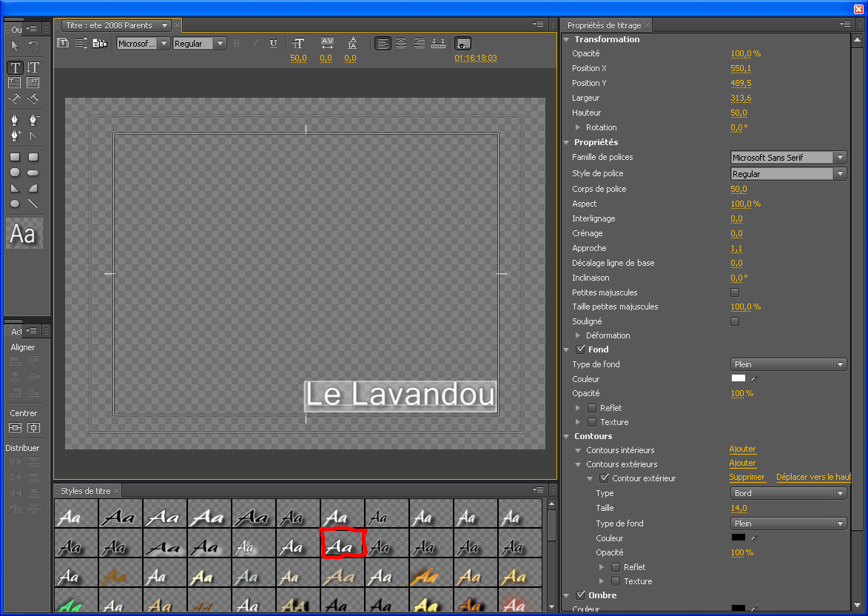Open Type de fond dropdown under Fond
The width and height of the screenshot is (868, 616).
click(x=788, y=364)
